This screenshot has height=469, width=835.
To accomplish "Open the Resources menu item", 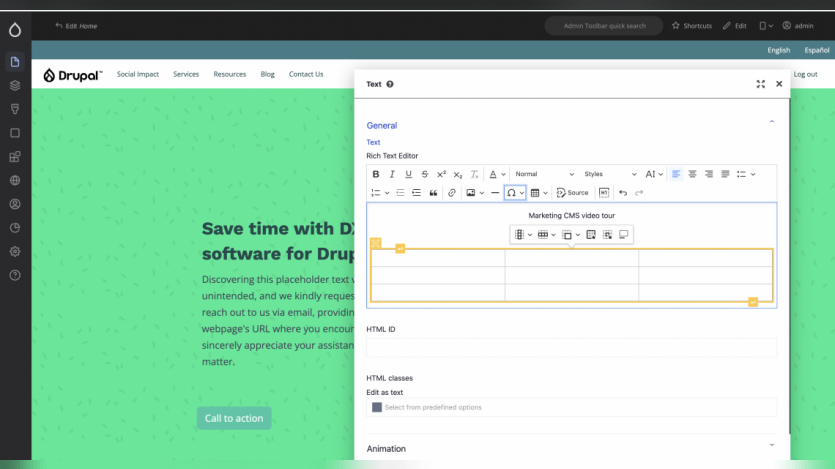I will coord(230,74).
